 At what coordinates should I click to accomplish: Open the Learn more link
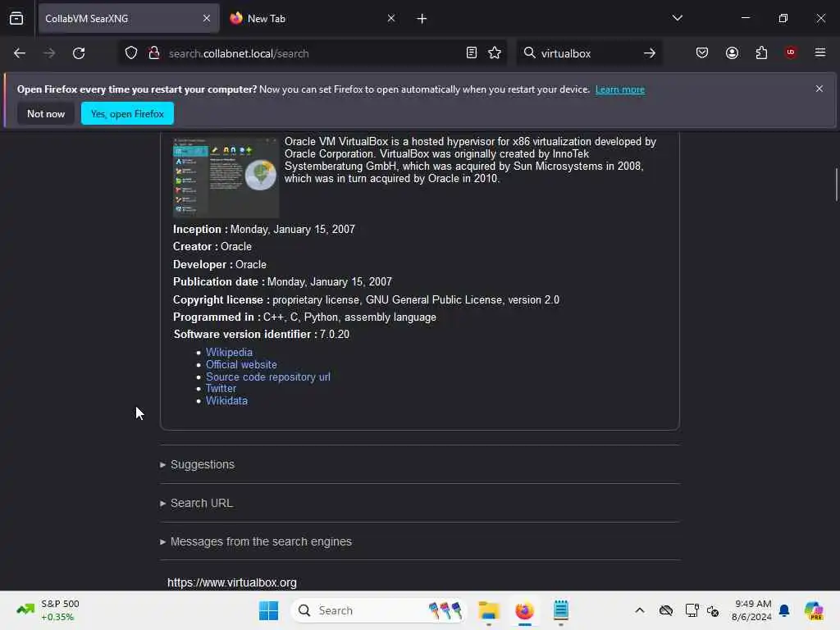(x=620, y=89)
